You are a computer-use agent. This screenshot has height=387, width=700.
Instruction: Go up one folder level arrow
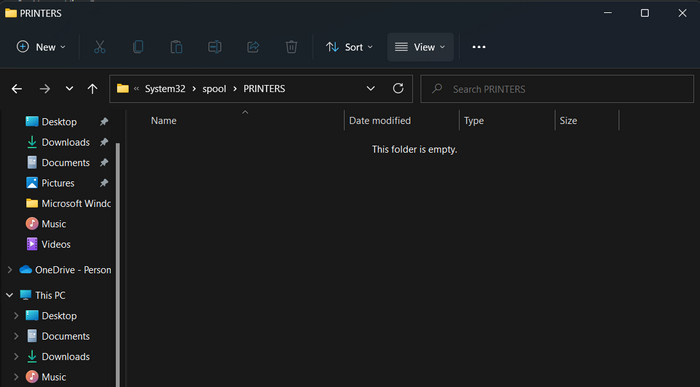click(x=92, y=89)
